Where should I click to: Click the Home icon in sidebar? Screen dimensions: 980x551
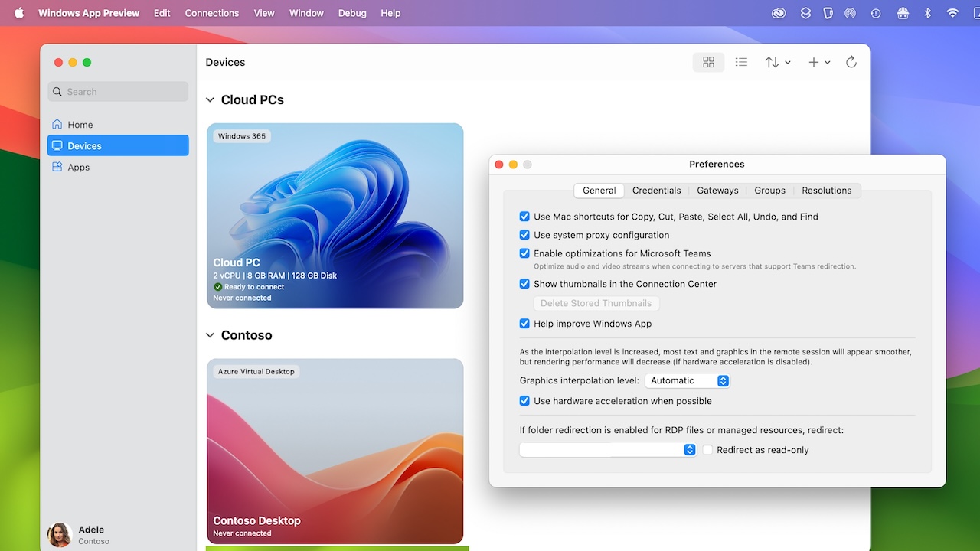(x=57, y=125)
